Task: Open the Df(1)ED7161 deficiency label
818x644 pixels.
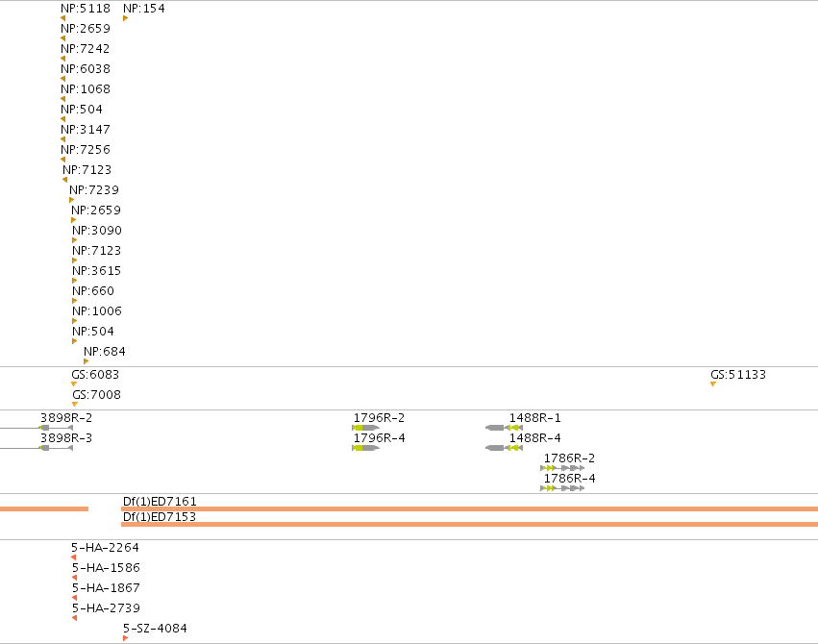Action: click(x=160, y=501)
